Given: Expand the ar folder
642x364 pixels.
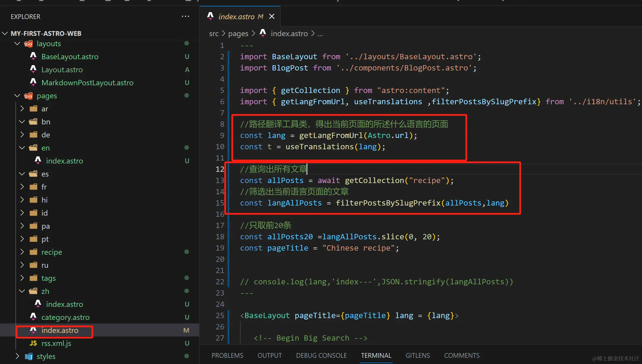Looking at the screenshot, I should 22,109.
